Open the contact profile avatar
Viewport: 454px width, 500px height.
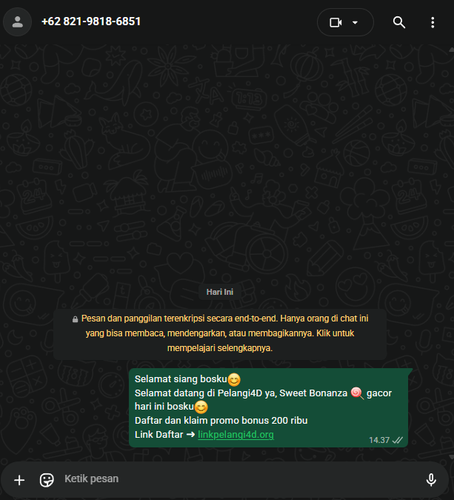coord(17,22)
